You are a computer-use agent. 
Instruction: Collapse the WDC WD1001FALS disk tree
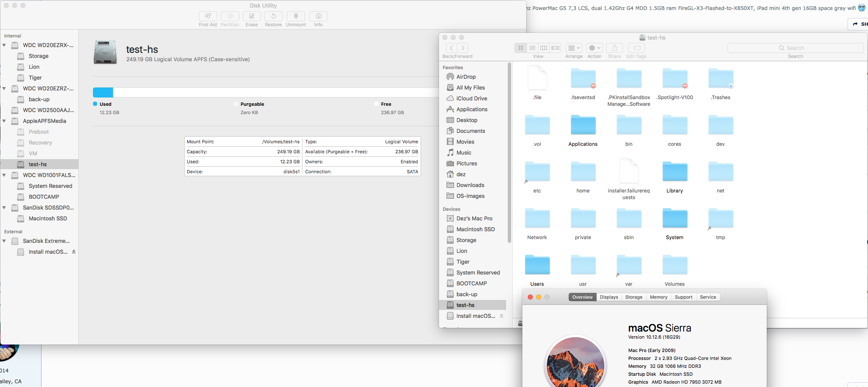4,175
